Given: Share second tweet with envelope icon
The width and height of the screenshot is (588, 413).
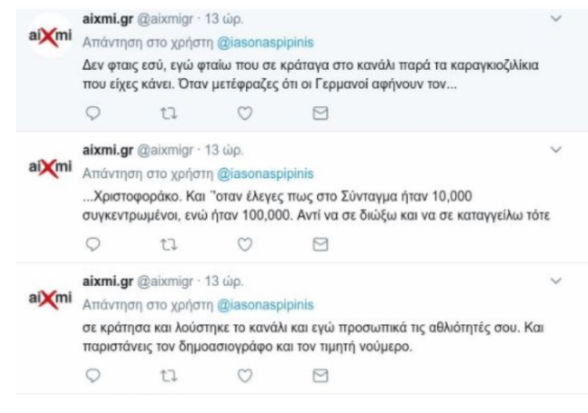Looking at the screenshot, I should pyautogui.click(x=320, y=245).
